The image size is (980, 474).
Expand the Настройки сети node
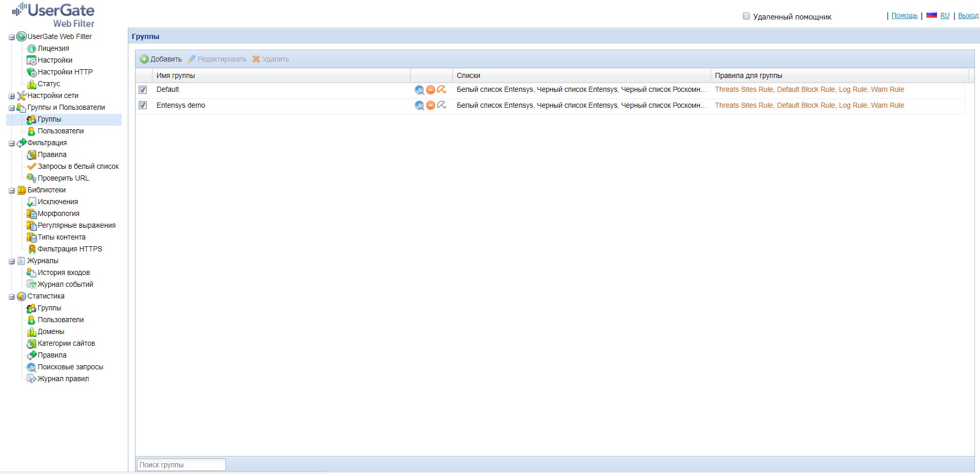[12, 96]
